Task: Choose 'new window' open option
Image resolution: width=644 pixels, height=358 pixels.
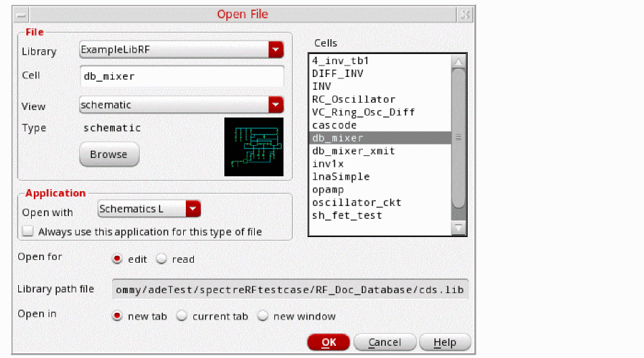Action: pos(262,316)
